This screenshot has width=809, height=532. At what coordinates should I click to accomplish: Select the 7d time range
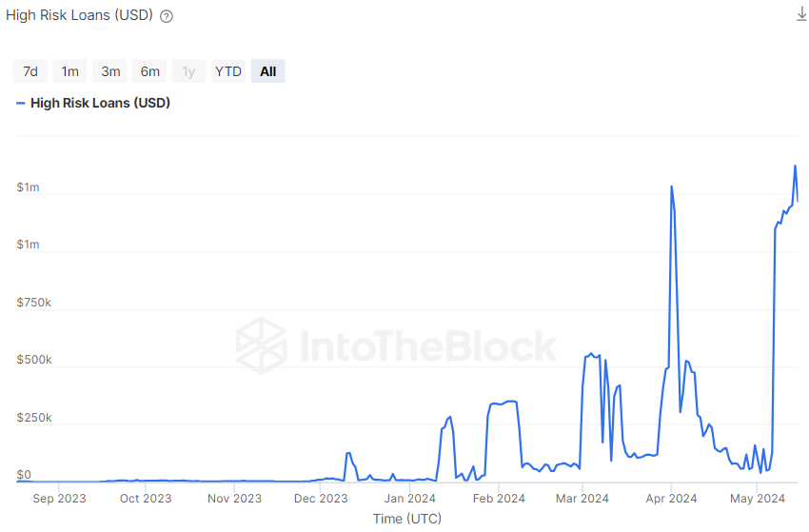tap(30, 71)
